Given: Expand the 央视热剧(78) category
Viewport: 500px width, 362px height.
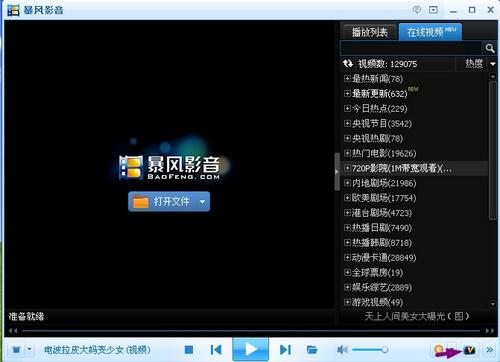Looking at the screenshot, I should 347,138.
